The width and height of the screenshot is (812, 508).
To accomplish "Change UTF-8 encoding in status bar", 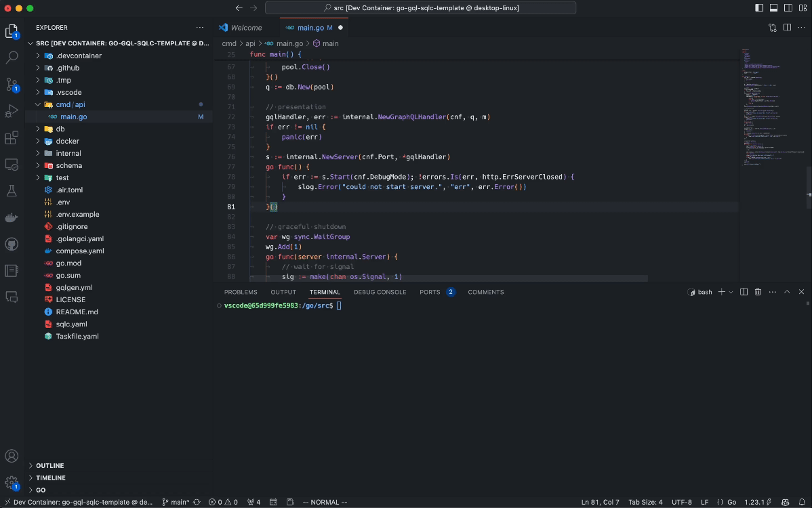I will tap(681, 502).
